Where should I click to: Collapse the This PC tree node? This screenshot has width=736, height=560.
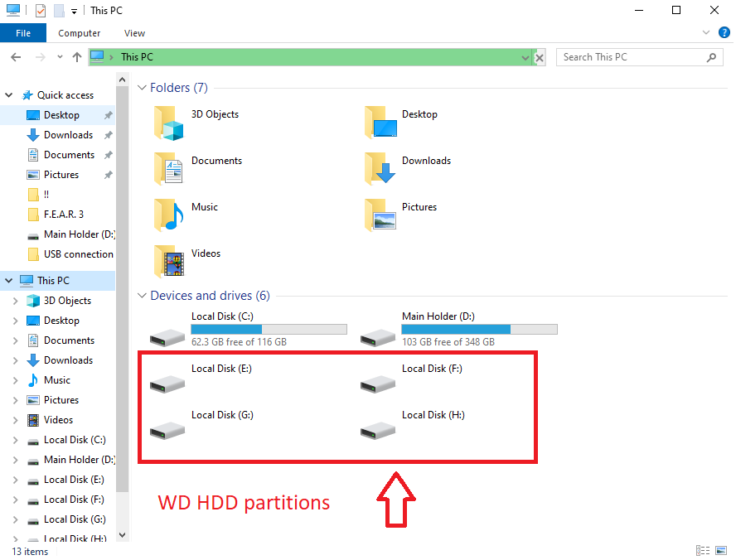pyautogui.click(x=9, y=281)
